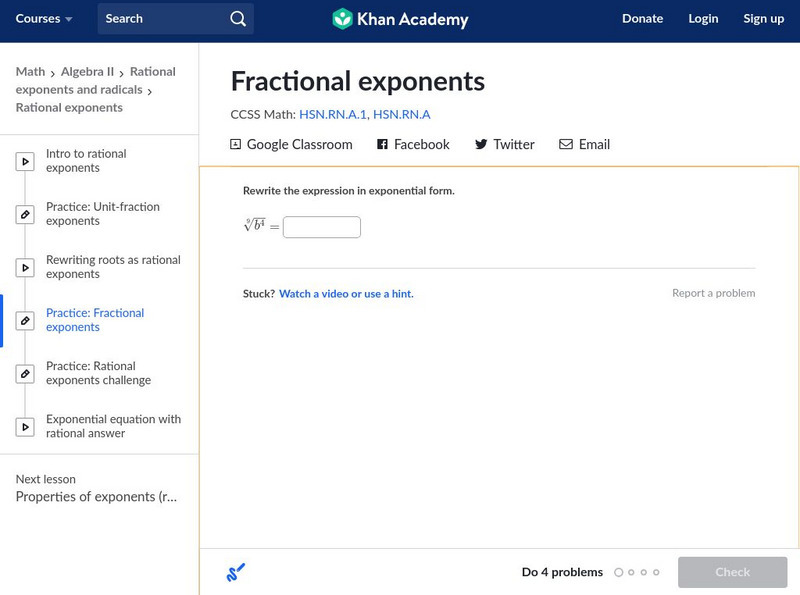Click the play icon for Intro to rational exponents
This screenshot has height=595, width=800.
25,162
